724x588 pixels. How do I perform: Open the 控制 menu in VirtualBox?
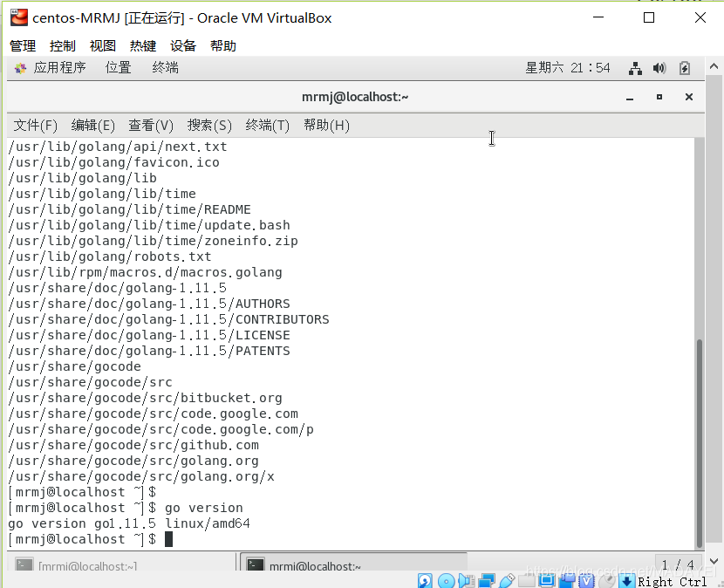coord(62,45)
